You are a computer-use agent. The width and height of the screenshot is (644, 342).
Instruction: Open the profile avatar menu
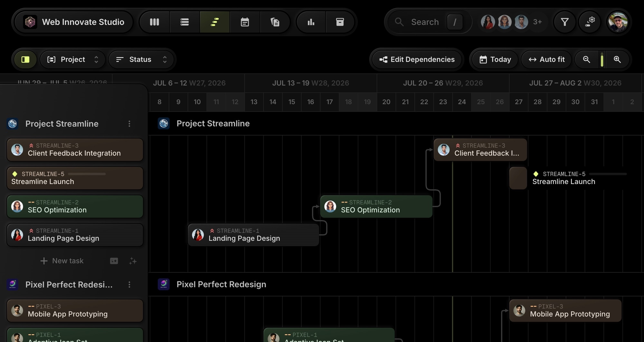618,22
